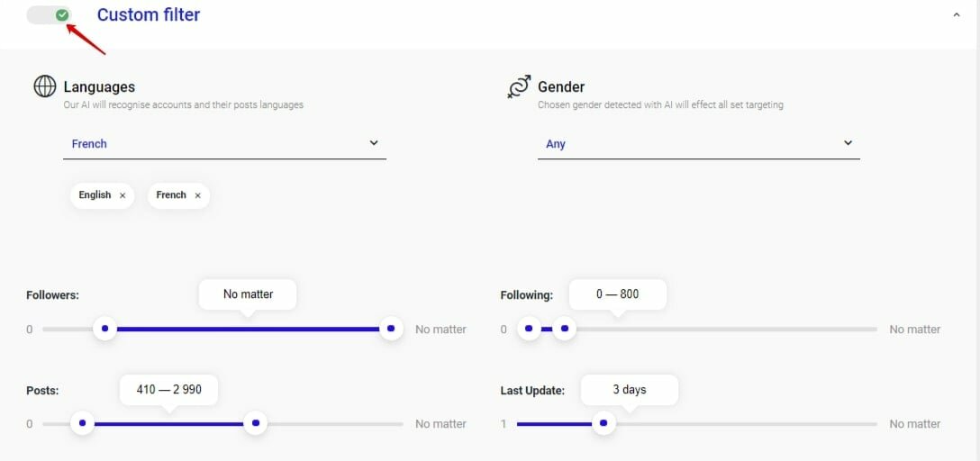Image resolution: width=980 pixels, height=461 pixels.
Task: Click the Posts slider maximum handle
Action: pos(256,423)
